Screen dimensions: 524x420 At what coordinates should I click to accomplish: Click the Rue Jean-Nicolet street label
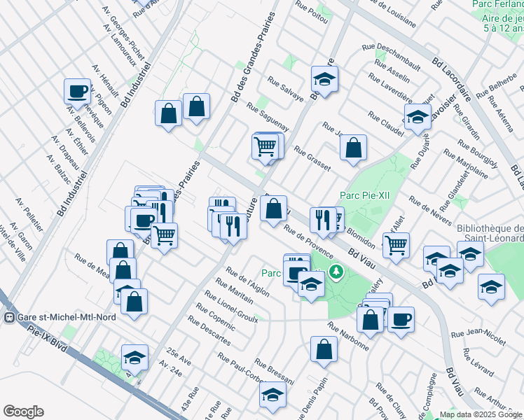(x=478, y=337)
